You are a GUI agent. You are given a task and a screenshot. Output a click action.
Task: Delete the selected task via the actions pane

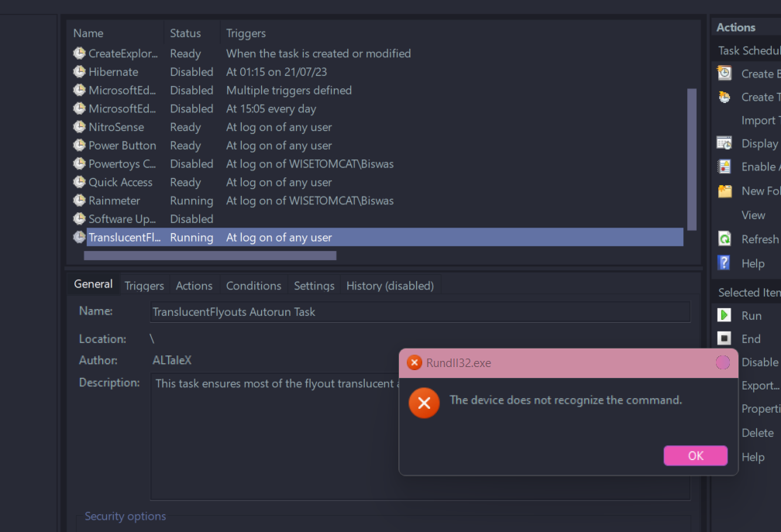pos(757,432)
